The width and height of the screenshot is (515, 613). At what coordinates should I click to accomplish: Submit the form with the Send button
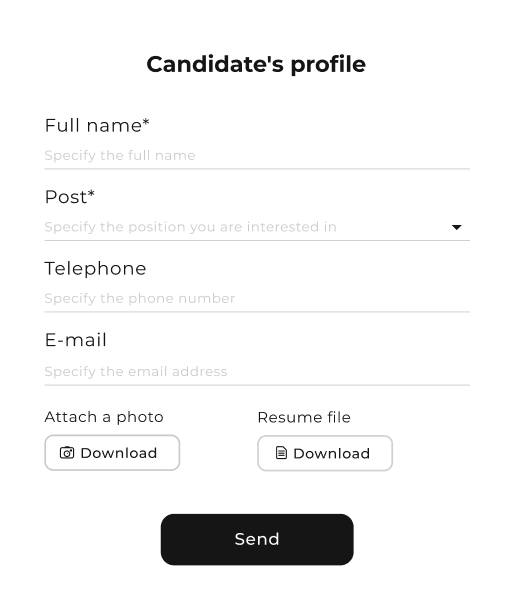pyautogui.click(x=257, y=540)
